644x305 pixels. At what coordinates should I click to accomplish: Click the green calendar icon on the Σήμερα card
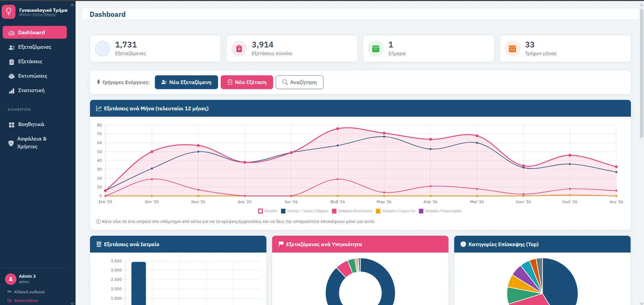[x=376, y=49]
